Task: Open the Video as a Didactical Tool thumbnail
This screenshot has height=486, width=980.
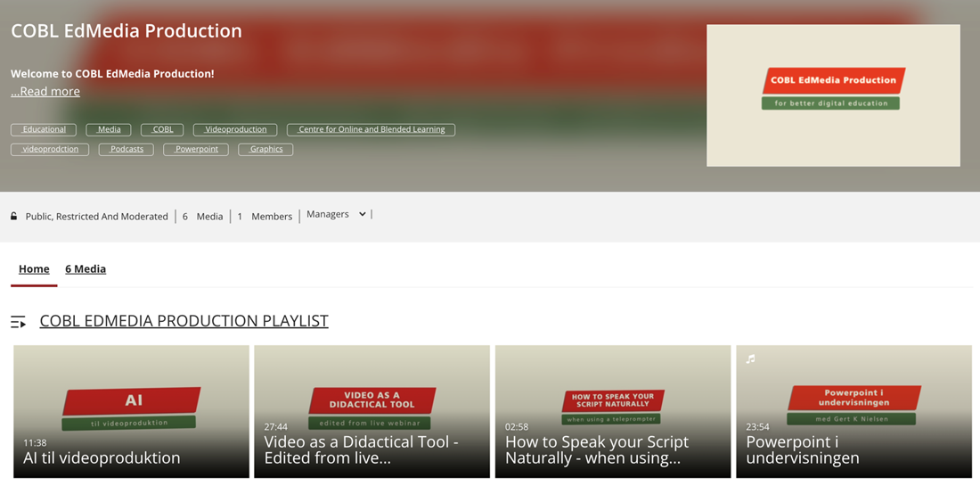Action: click(372, 412)
